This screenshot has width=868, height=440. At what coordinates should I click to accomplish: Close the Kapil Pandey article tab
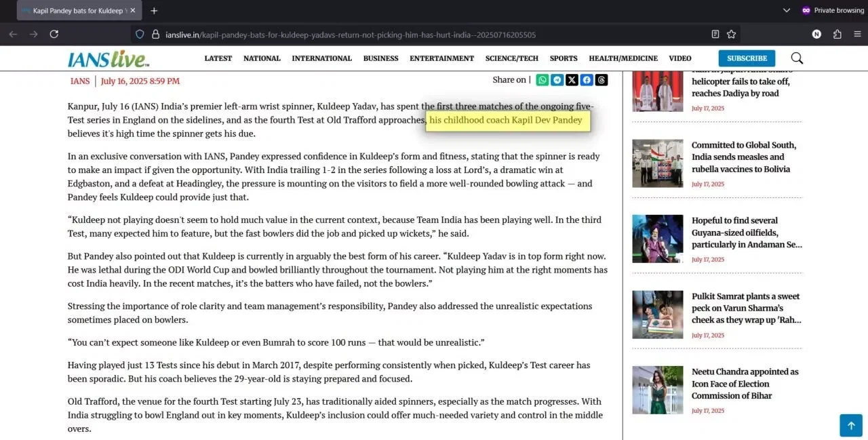click(x=132, y=11)
